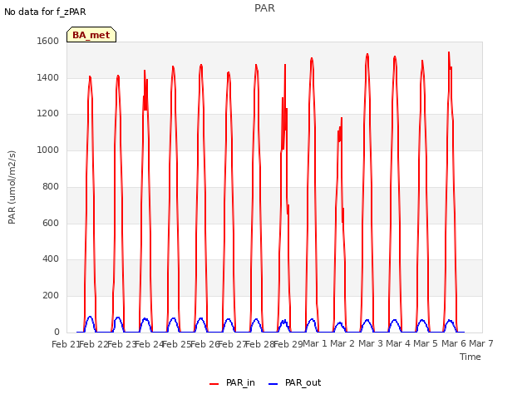Viewport: 532px width, 399px height.
Task: Click the 400 y-axis tick label
Action: pyautogui.click(x=51, y=259)
